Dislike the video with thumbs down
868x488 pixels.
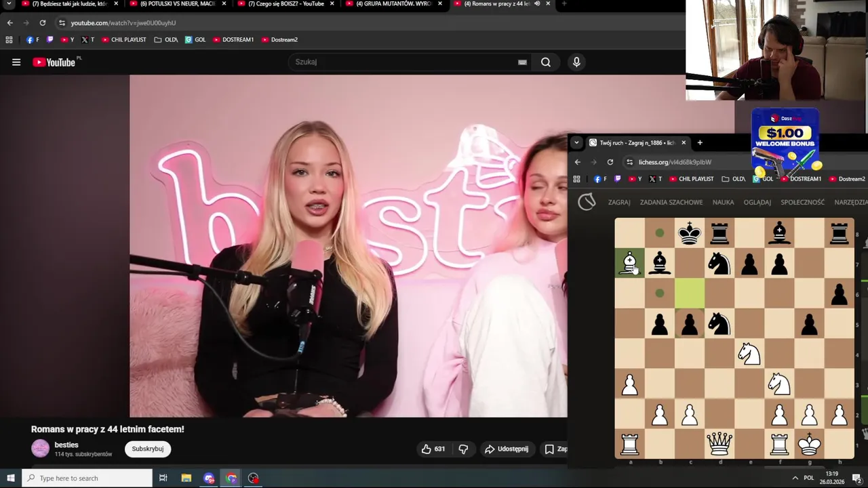tap(463, 449)
